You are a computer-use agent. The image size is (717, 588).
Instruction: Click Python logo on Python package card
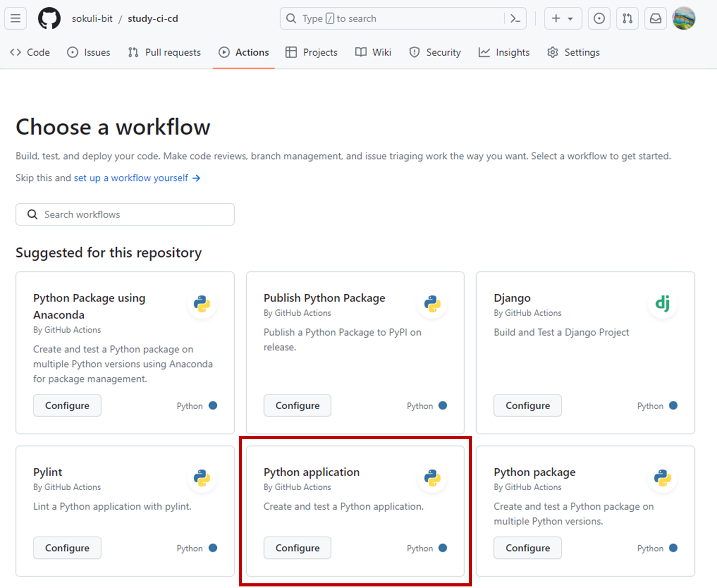(x=663, y=478)
